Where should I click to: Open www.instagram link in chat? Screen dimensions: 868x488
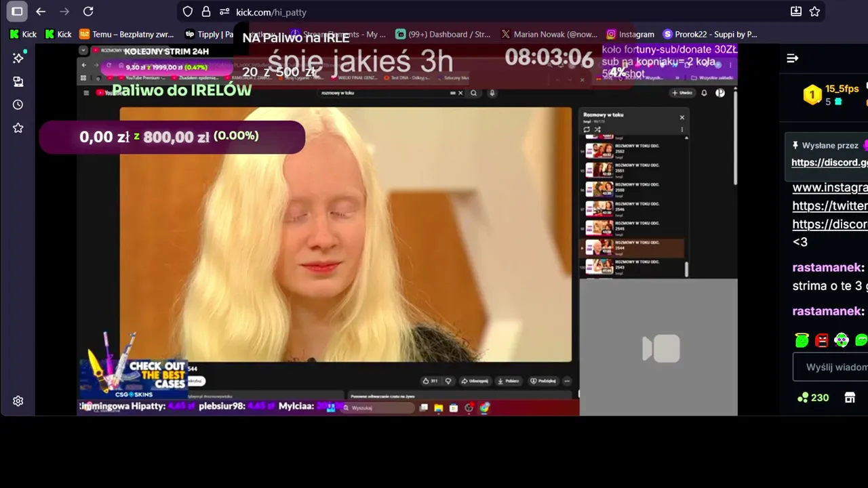point(830,188)
